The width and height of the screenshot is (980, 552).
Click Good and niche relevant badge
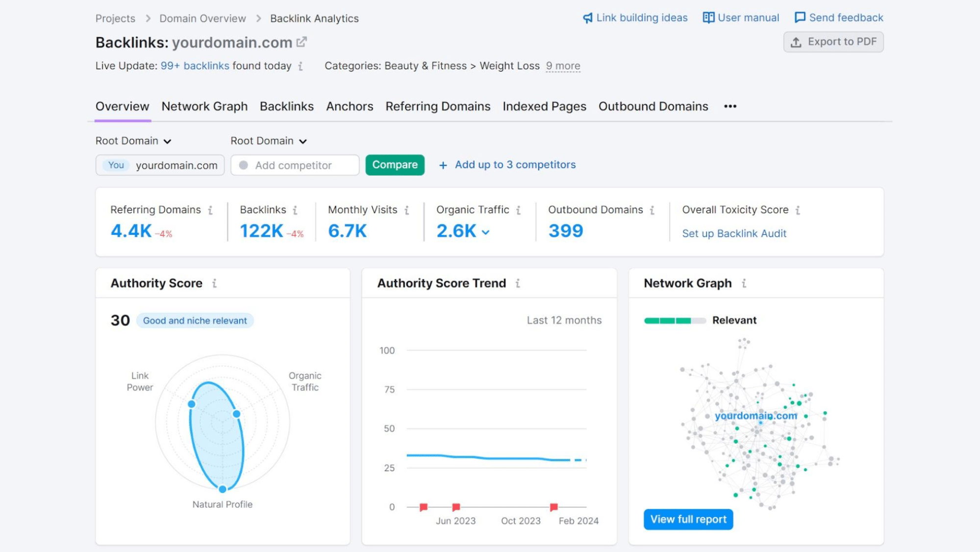click(195, 321)
